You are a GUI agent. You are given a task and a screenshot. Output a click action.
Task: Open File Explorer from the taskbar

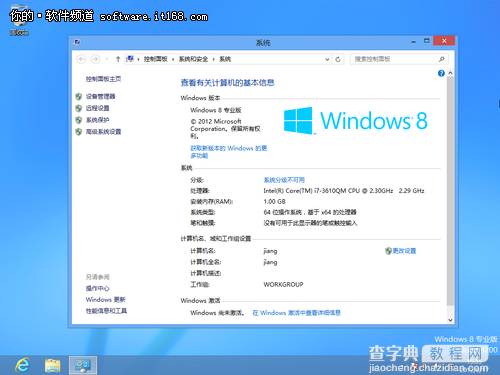click(x=53, y=365)
